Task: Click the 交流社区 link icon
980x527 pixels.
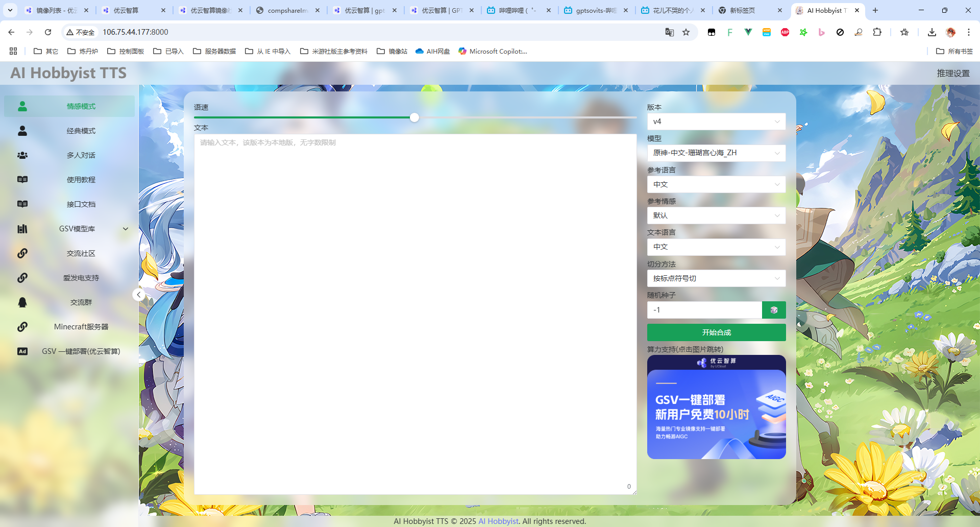Action: coord(22,253)
